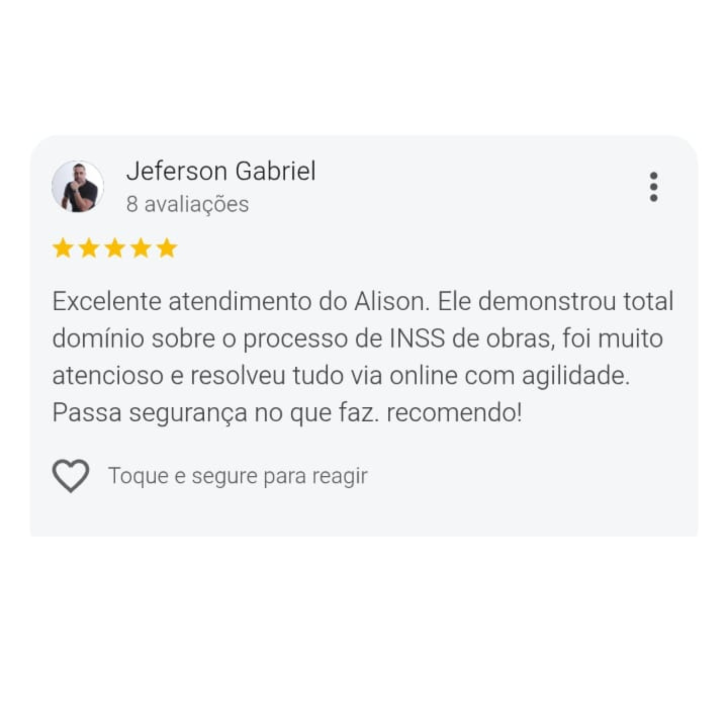The width and height of the screenshot is (728, 728).
Task: Open Jeferson Gabriel's profile photo
Action: tap(77, 187)
